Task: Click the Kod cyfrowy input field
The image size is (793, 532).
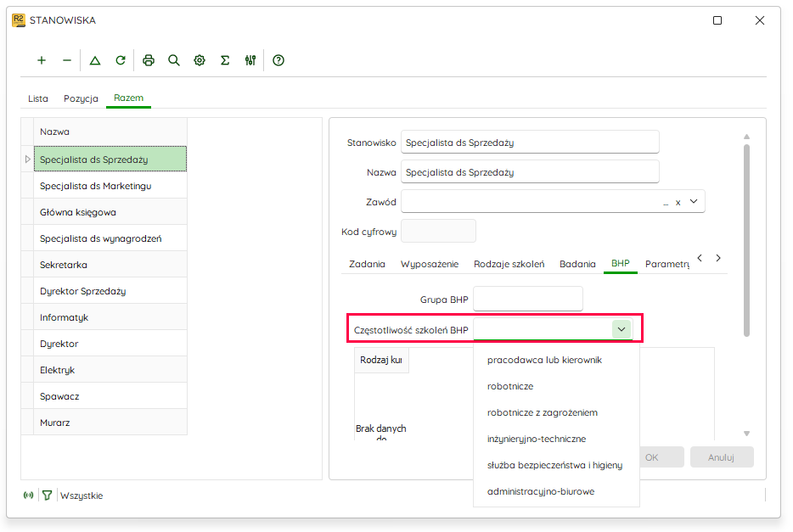Action: [438, 232]
